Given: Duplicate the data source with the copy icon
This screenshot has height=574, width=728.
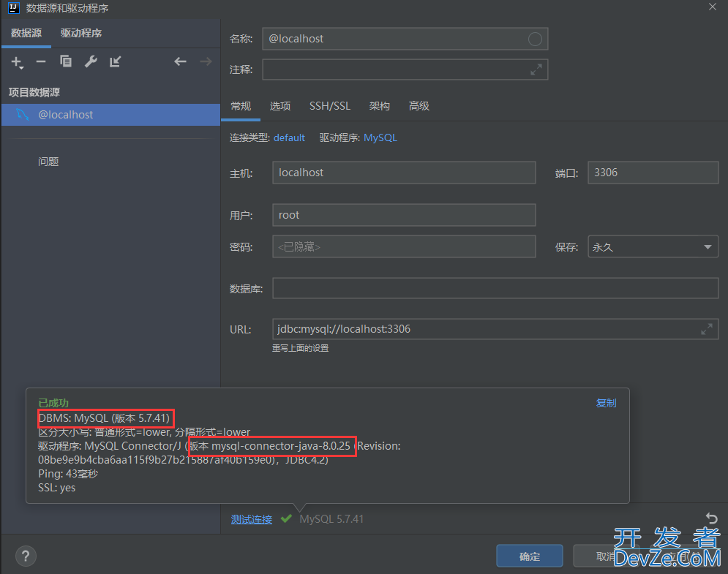Looking at the screenshot, I should [66, 61].
